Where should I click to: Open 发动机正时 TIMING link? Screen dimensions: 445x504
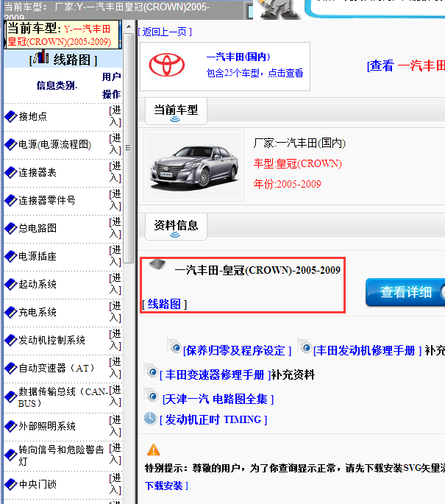tap(213, 419)
